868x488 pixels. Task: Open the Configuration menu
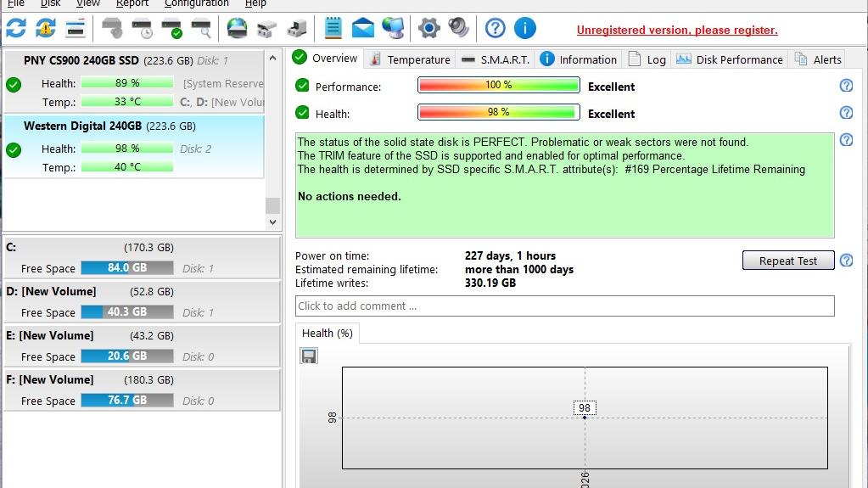click(x=197, y=3)
